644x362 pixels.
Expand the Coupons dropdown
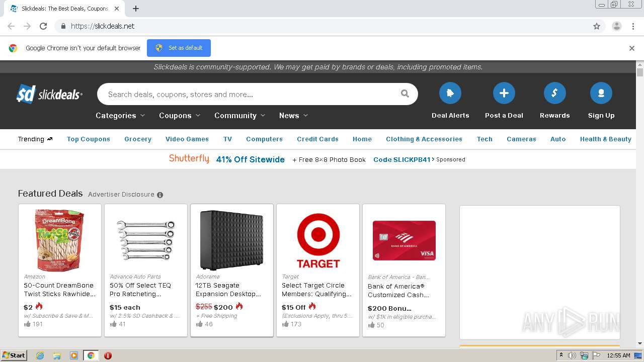[x=180, y=116]
